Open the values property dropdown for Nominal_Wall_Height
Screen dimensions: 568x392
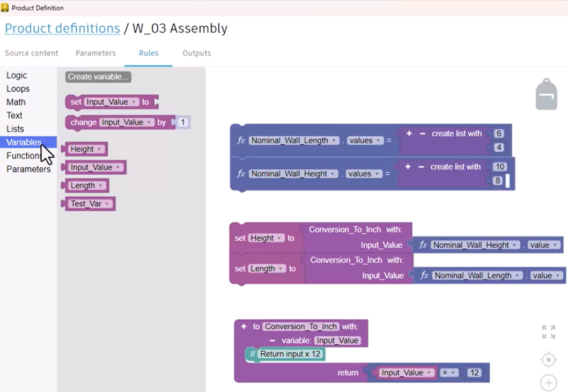tap(364, 174)
